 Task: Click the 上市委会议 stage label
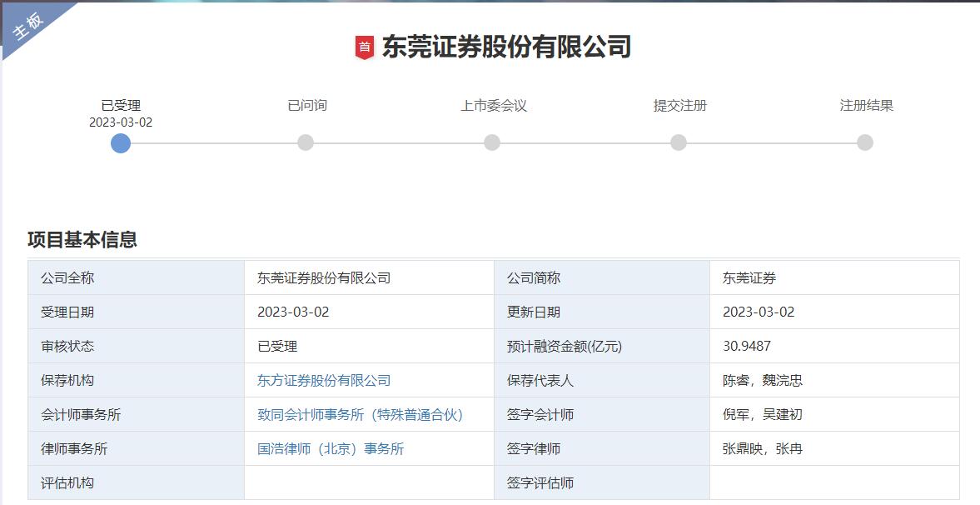point(493,106)
